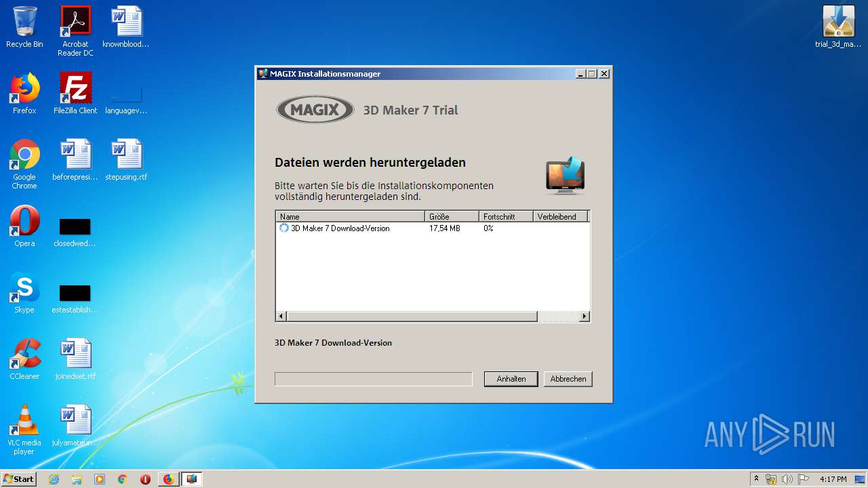Screen dimensions: 868x488
Task: Click the 0% progress value
Action: coord(488,228)
